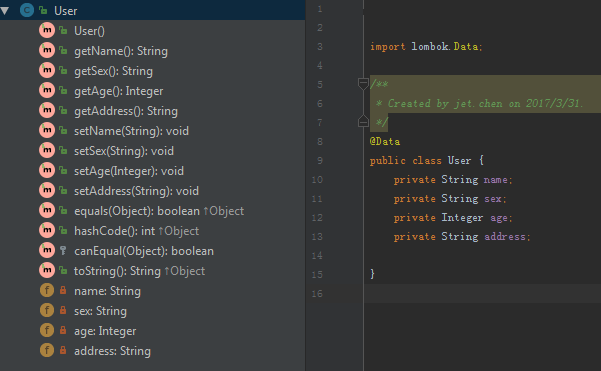601x371 pixels.
Task: Select getName(): String in structure tree
Action: [x=121, y=51]
